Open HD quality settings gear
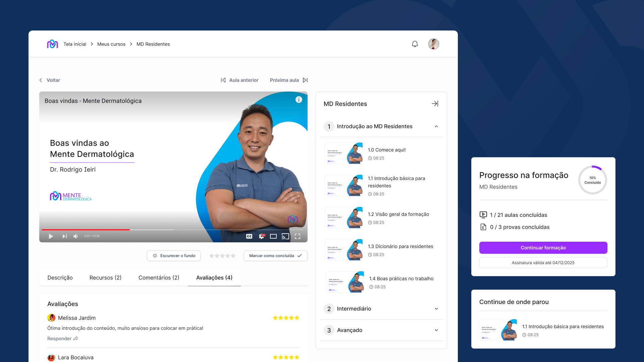The image size is (644, 362). (262, 236)
